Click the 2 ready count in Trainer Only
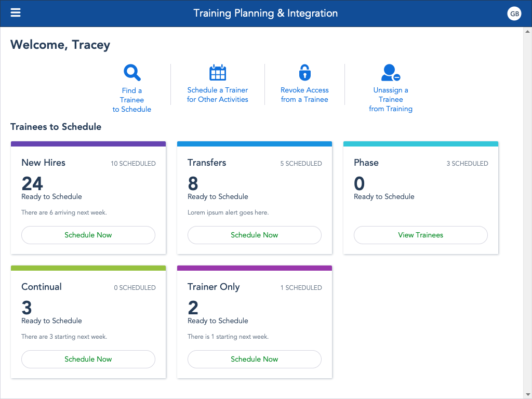Screen dimensions: 532x399 tap(193, 308)
